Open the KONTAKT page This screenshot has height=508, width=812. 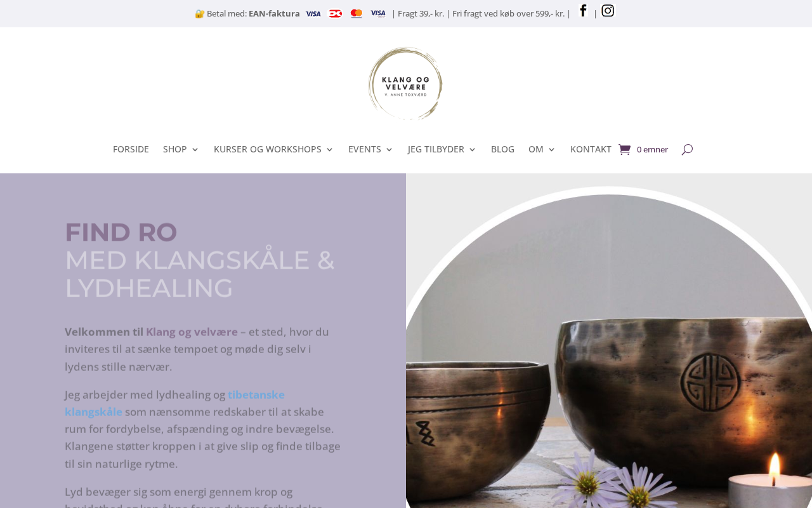pyautogui.click(x=591, y=149)
